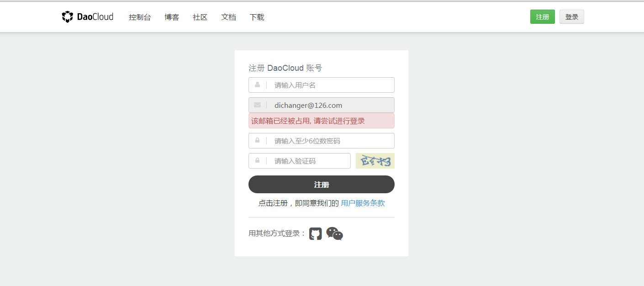Click the 注册 DaoCloud 账号 heading
This screenshot has width=644, height=286.
point(285,68)
